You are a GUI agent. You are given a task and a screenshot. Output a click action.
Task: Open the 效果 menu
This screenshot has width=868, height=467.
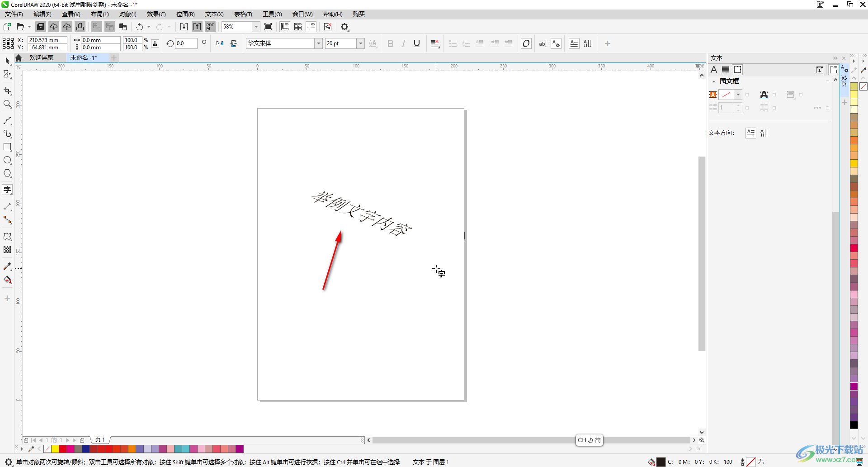click(156, 14)
